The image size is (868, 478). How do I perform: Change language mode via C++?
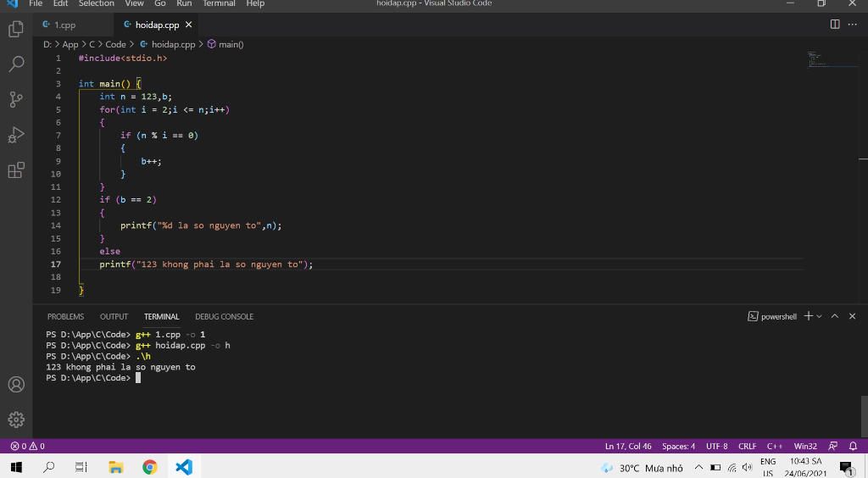pyautogui.click(x=775, y=446)
